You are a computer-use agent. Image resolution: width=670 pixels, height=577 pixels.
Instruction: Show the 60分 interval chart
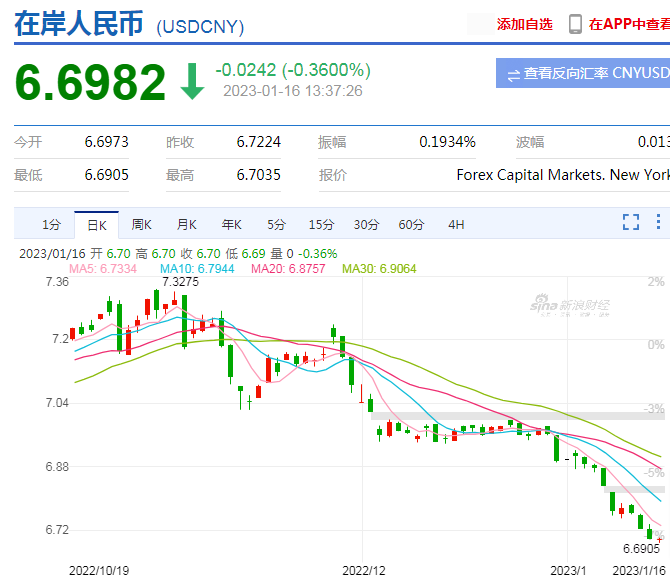tap(410, 225)
